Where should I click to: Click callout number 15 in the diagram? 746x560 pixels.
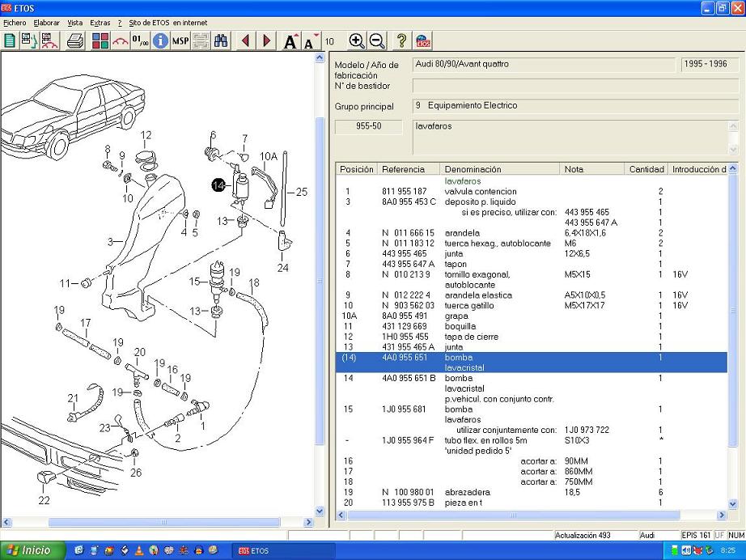(194, 281)
